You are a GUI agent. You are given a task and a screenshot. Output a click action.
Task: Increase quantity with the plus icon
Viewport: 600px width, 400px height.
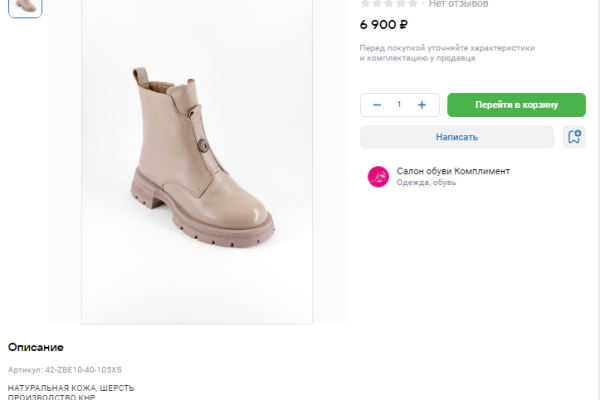[422, 105]
